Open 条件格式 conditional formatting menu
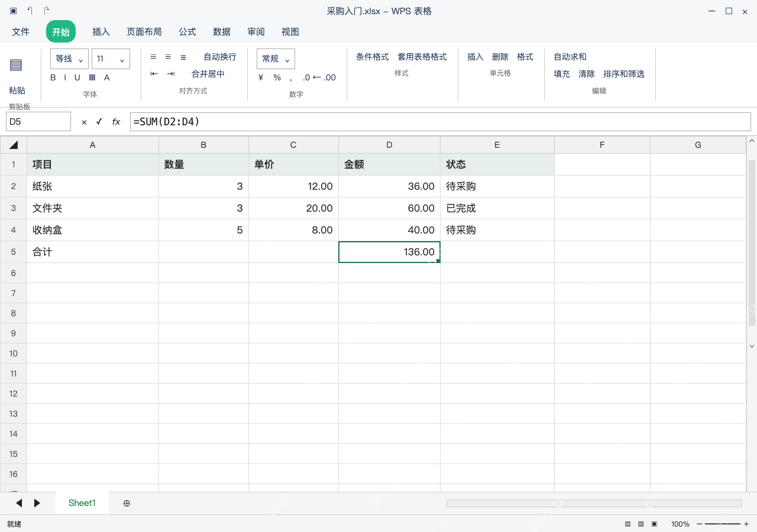 (x=373, y=57)
